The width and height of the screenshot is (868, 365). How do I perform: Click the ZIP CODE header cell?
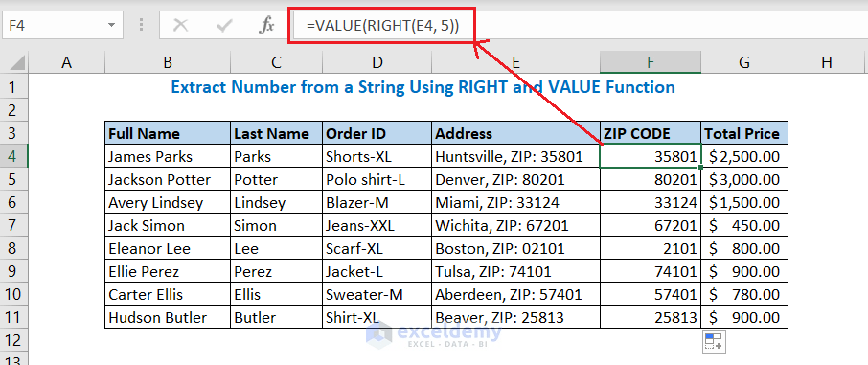pyautogui.click(x=651, y=133)
